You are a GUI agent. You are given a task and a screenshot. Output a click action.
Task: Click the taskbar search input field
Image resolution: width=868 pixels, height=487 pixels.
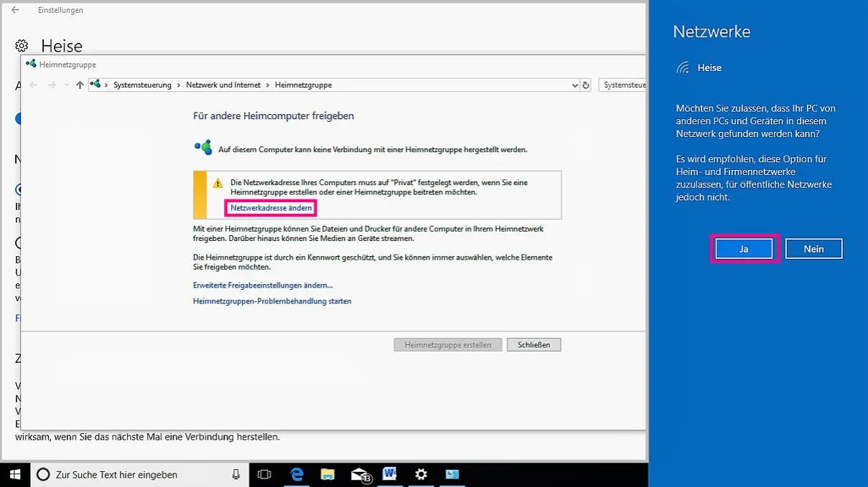(136, 474)
